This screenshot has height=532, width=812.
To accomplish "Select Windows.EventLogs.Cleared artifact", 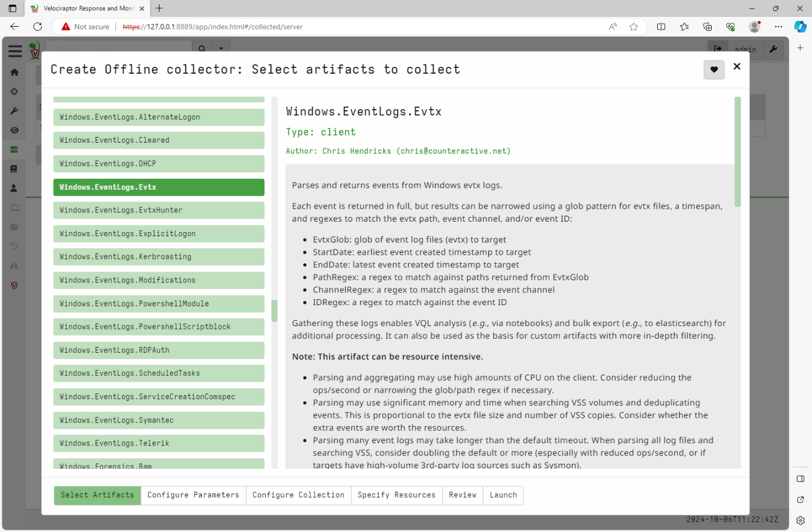I will click(x=159, y=140).
